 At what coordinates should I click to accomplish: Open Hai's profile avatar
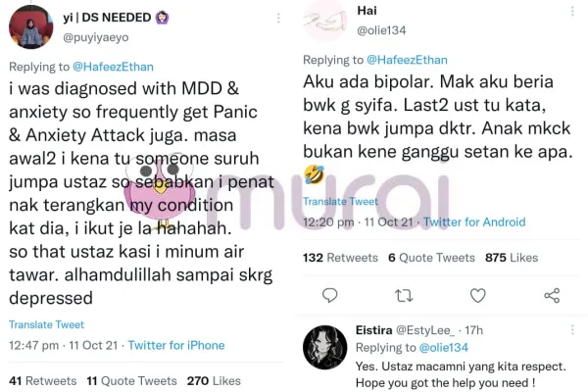[x=325, y=20]
